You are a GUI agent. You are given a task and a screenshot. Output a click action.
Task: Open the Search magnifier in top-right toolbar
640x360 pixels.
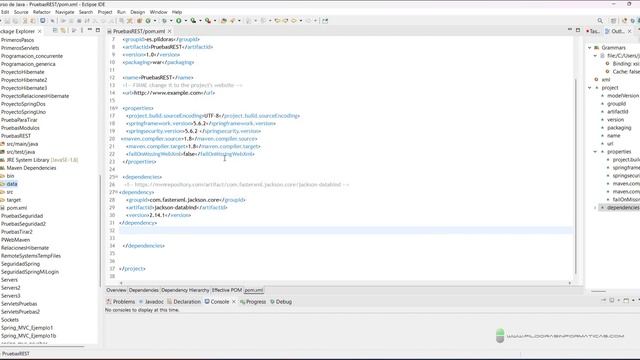click(x=600, y=20)
